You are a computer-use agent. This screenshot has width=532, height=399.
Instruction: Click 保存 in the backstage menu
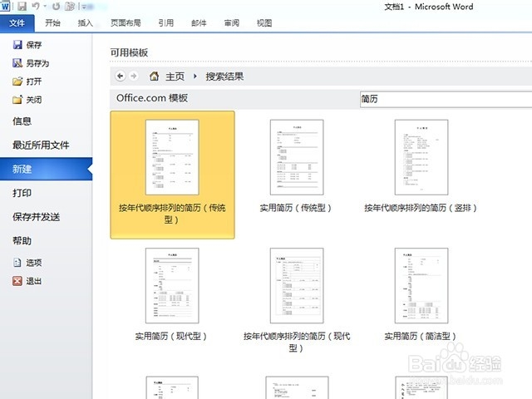click(x=27, y=44)
